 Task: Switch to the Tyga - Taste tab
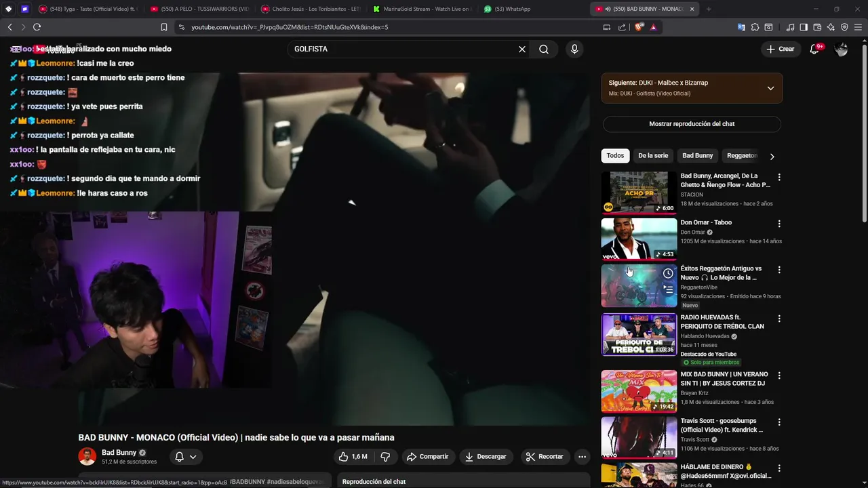(87, 9)
